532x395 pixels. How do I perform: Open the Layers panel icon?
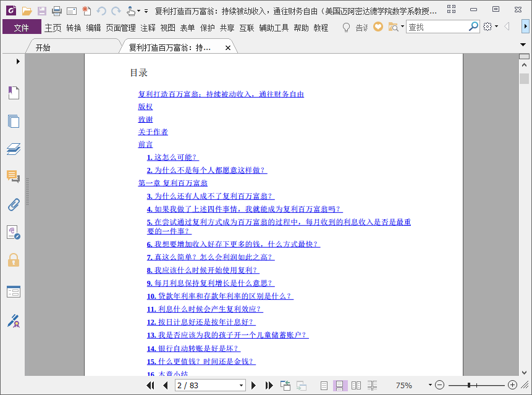tap(14, 149)
